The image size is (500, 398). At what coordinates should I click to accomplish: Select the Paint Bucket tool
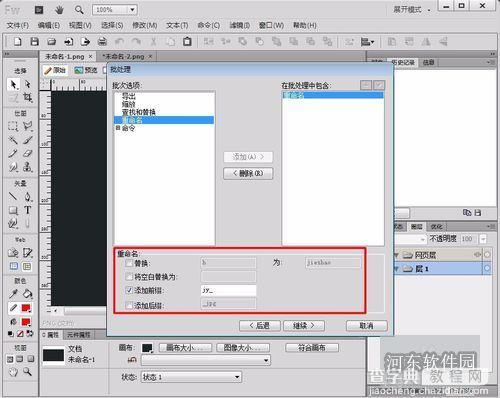tap(28, 294)
